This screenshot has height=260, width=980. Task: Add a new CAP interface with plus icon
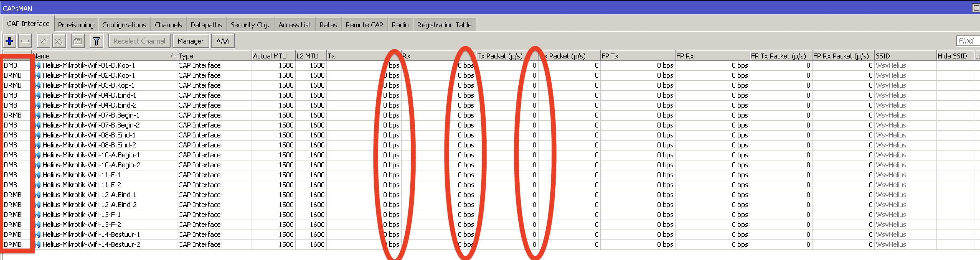[x=10, y=41]
